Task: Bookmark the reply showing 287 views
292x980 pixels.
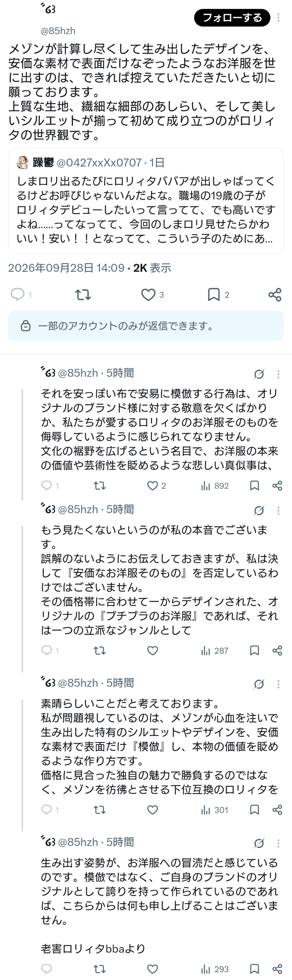Action: pos(254,651)
